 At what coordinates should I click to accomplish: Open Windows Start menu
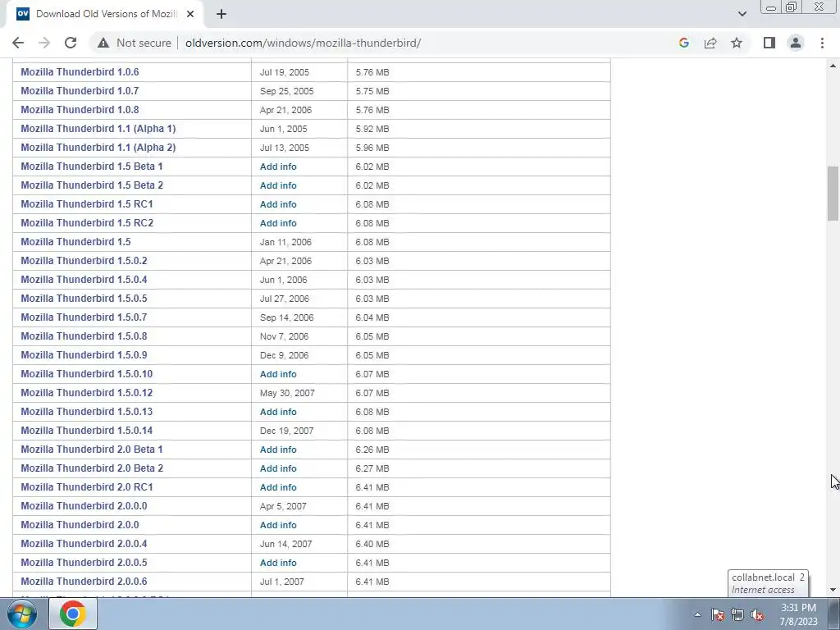point(22,614)
